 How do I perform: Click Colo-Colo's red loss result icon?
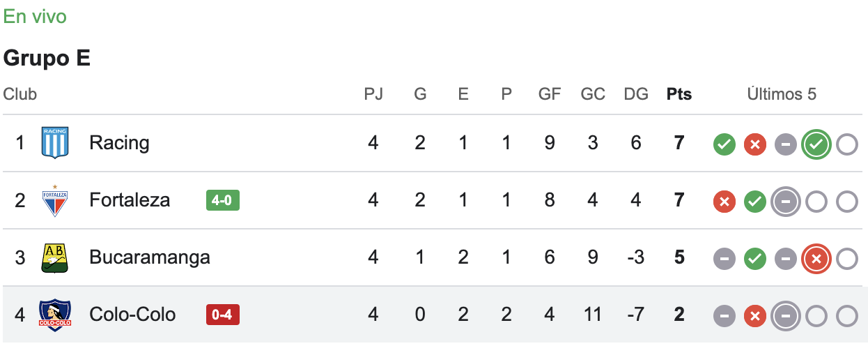click(755, 317)
